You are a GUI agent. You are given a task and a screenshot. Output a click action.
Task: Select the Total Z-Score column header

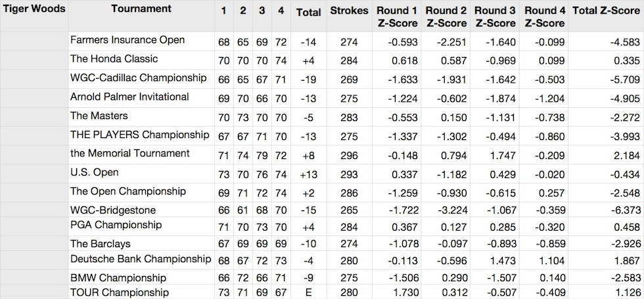[x=606, y=16]
